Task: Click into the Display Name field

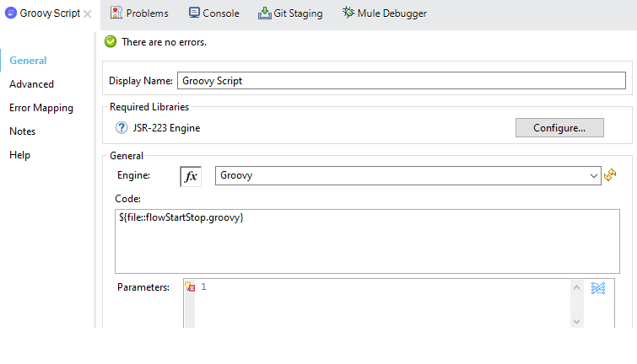Action: coord(401,81)
